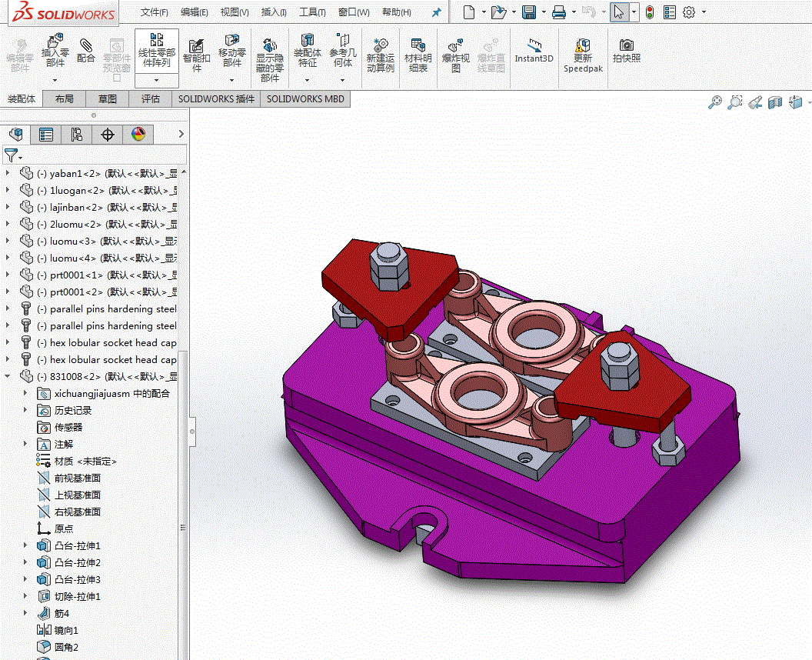Click Insert Components (插入零部件) tool
This screenshot has width=812, height=660.
55,50
